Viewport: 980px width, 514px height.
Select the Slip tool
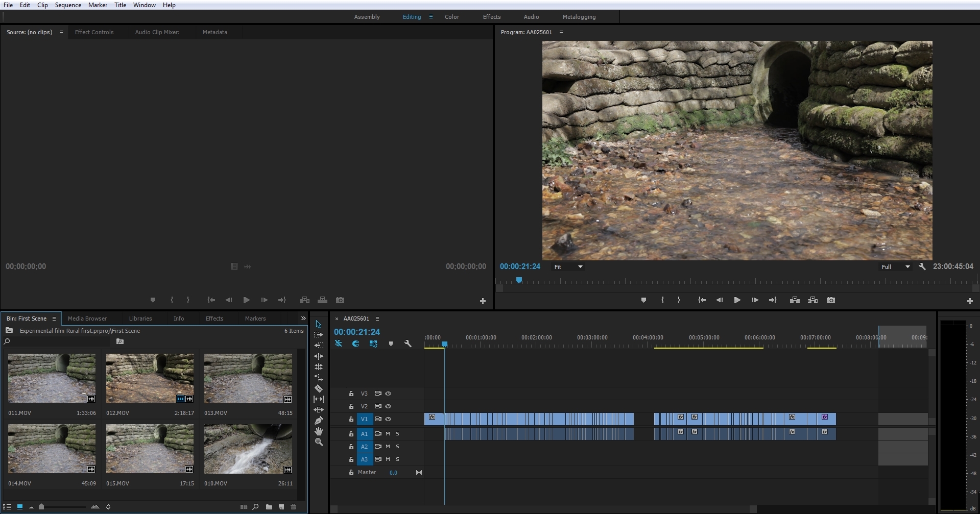(318, 399)
